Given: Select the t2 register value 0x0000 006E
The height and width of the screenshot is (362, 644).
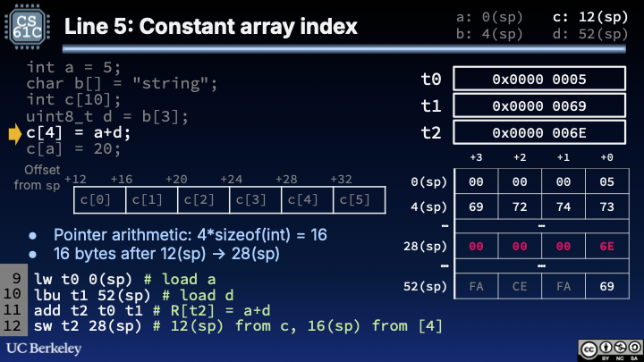Looking at the screenshot, I should click(538, 133).
